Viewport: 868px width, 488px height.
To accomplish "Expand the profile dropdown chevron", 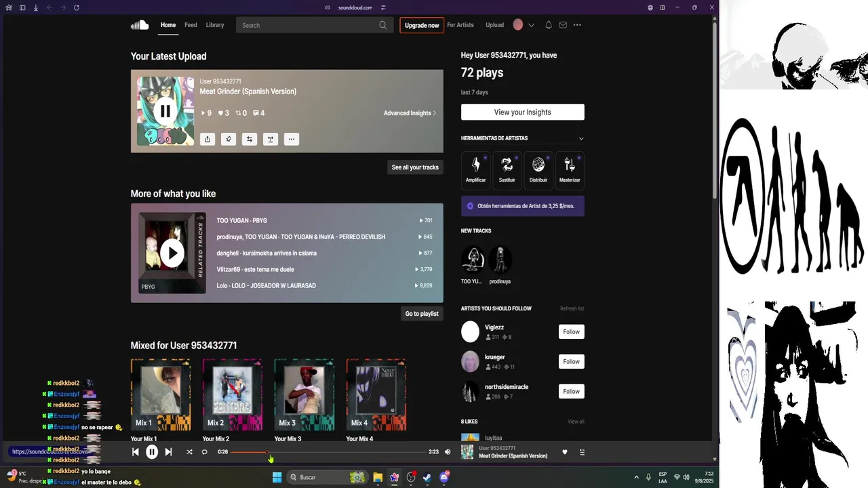I will (x=531, y=25).
